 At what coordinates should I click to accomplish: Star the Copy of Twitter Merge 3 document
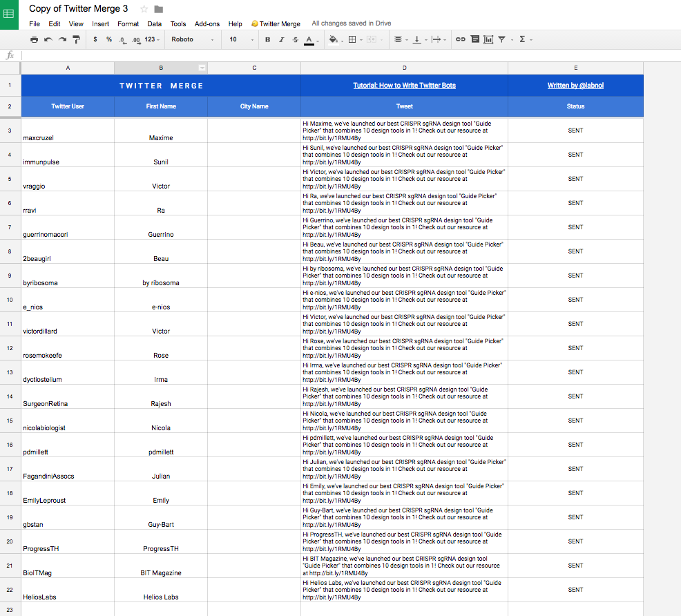(x=144, y=9)
